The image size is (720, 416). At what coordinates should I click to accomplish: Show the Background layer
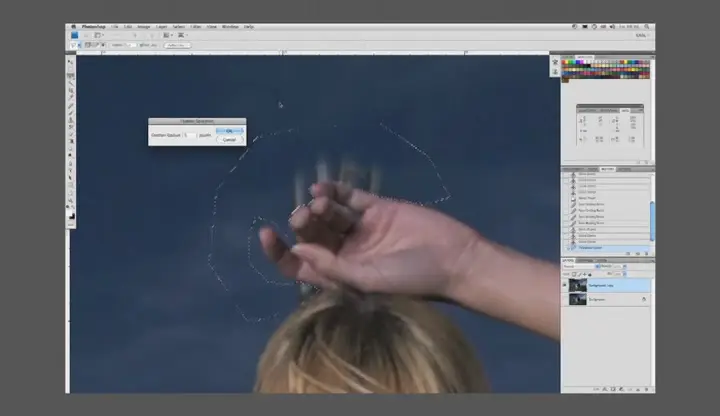click(565, 299)
